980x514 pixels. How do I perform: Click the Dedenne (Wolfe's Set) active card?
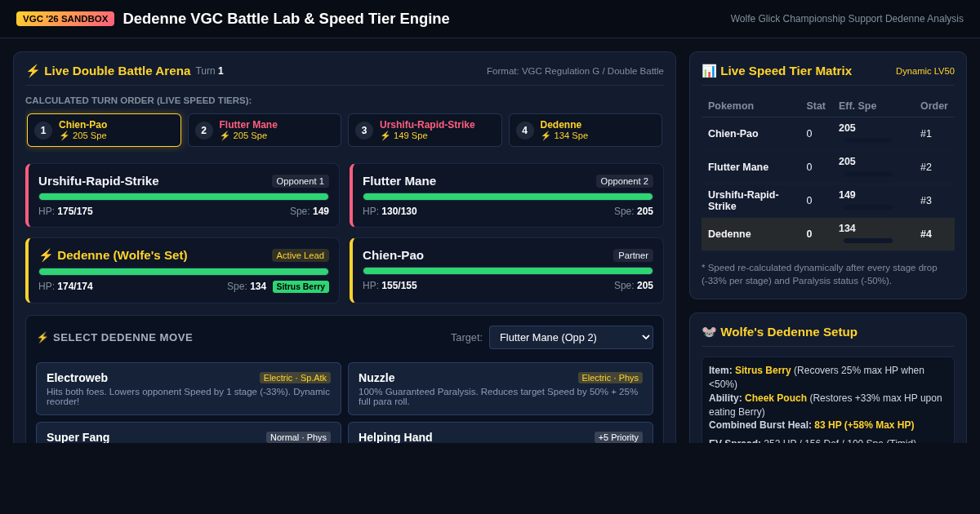point(182,271)
